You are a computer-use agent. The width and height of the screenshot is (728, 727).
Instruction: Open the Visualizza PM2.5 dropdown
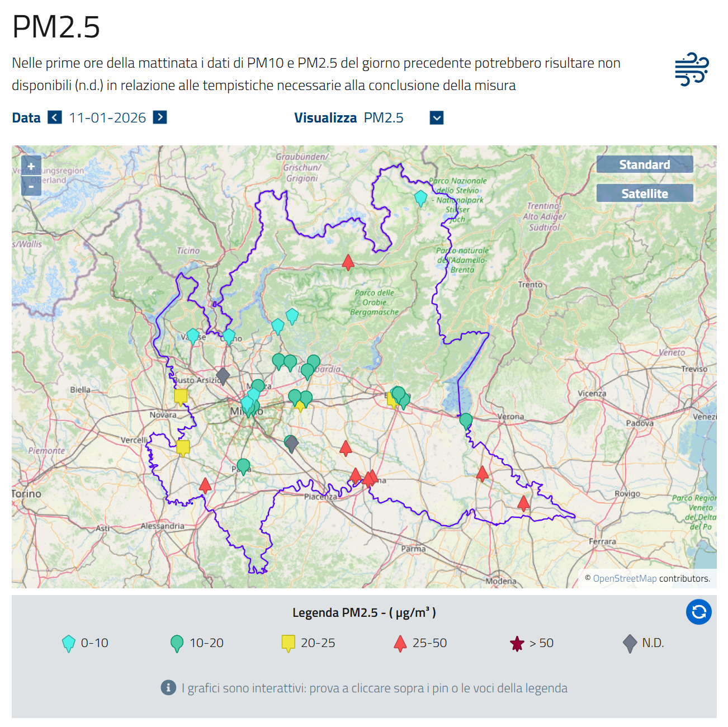(x=437, y=118)
